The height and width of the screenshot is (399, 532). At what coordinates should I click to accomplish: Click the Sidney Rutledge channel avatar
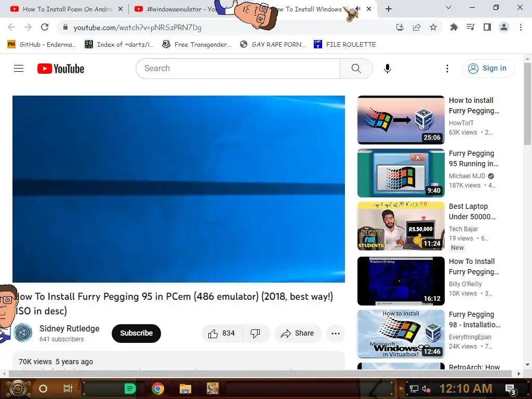[x=23, y=332]
